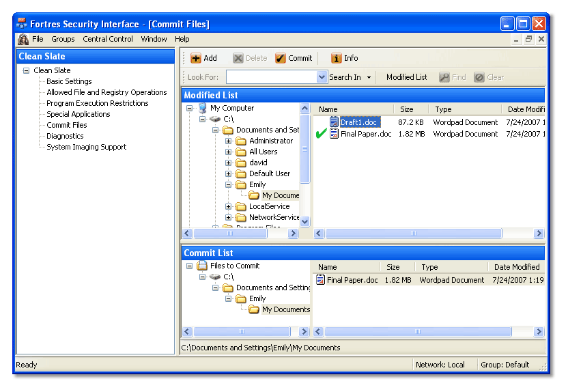Click the Delete toolbar button
Image resolution: width=568 pixels, height=392 pixels.
[x=251, y=58]
